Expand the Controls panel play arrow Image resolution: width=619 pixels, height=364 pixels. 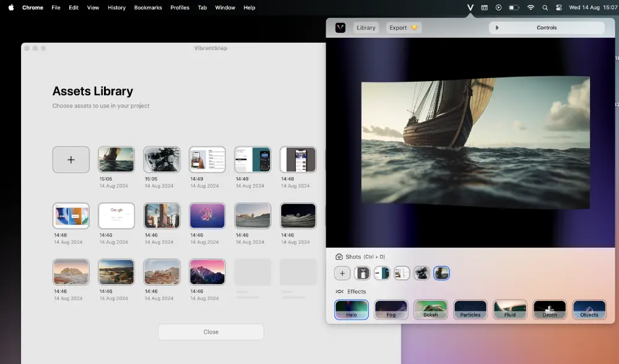496,28
